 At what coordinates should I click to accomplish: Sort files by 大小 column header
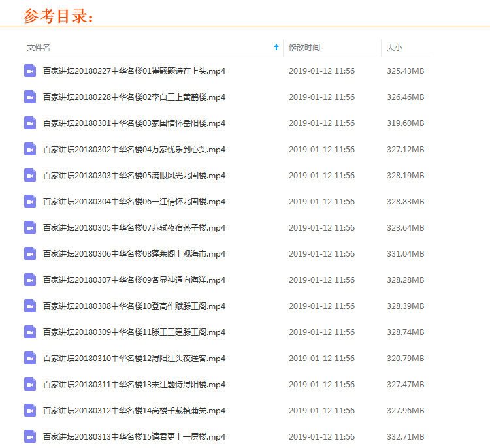[x=395, y=48]
